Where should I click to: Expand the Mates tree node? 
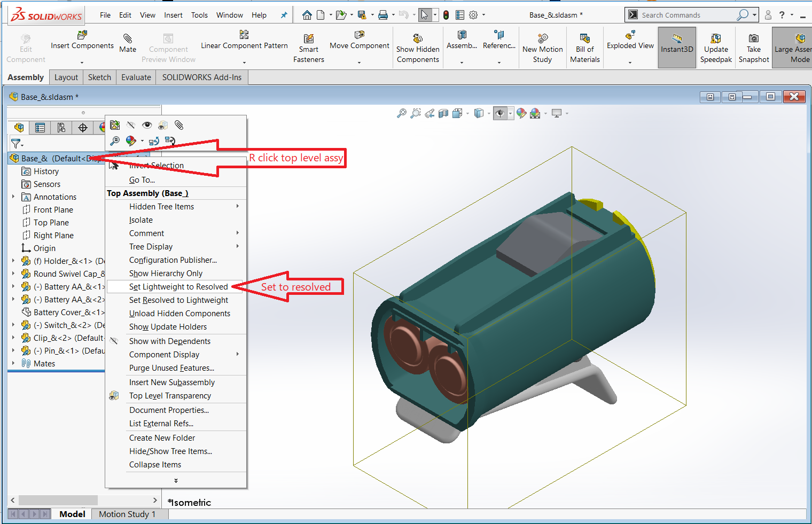tap(13, 363)
